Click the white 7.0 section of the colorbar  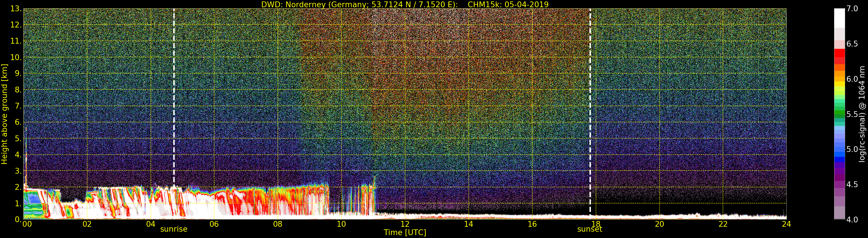point(839,18)
